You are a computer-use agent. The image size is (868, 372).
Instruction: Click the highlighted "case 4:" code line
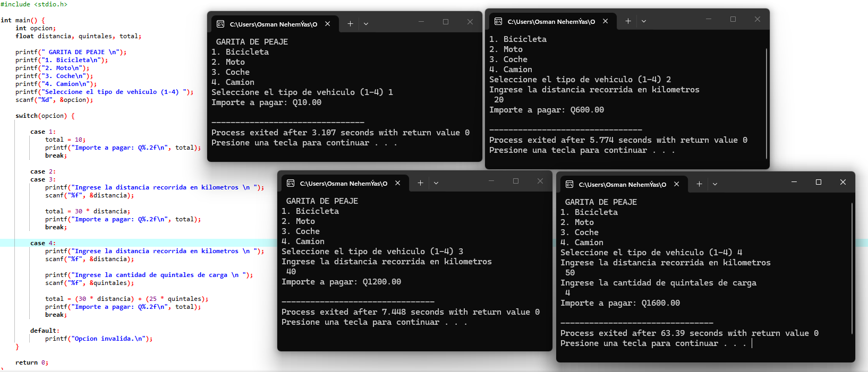(43, 243)
